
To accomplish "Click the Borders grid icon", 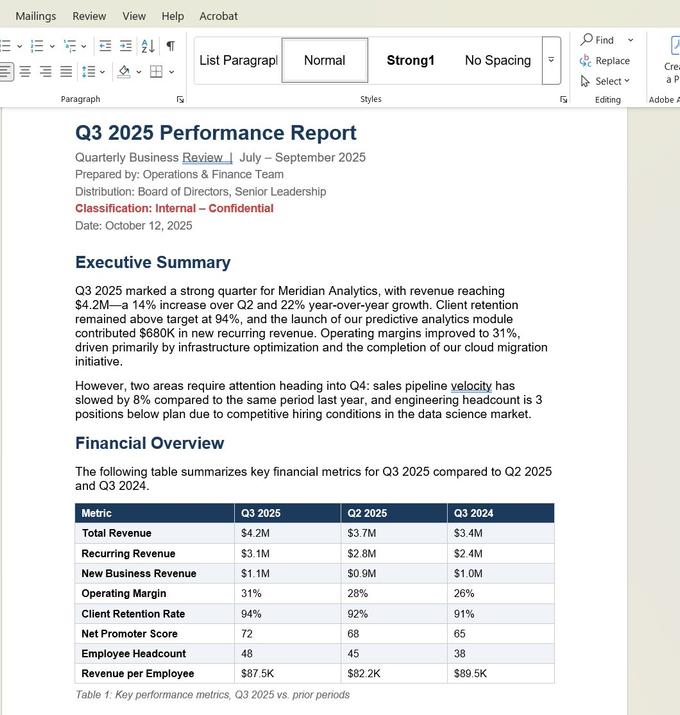I will 156,72.
